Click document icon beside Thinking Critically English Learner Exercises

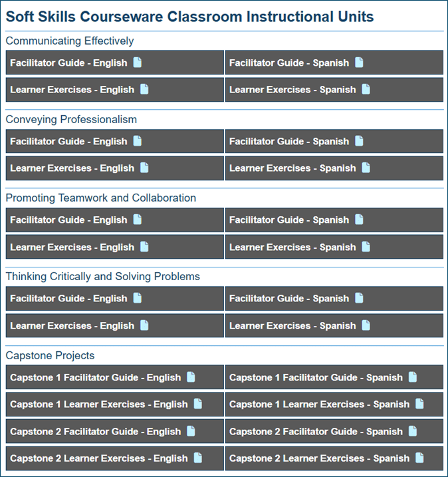click(x=144, y=325)
